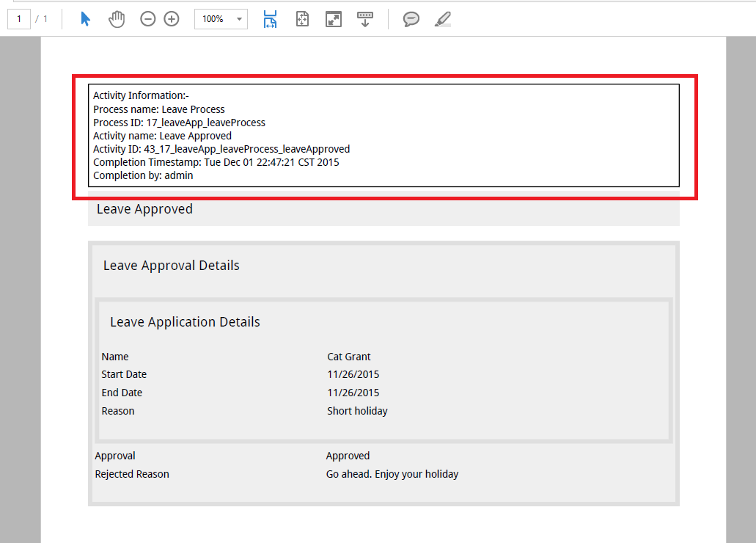The width and height of the screenshot is (756, 543).
Task: Enable fit to width scrolling mode
Action: point(271,19)
